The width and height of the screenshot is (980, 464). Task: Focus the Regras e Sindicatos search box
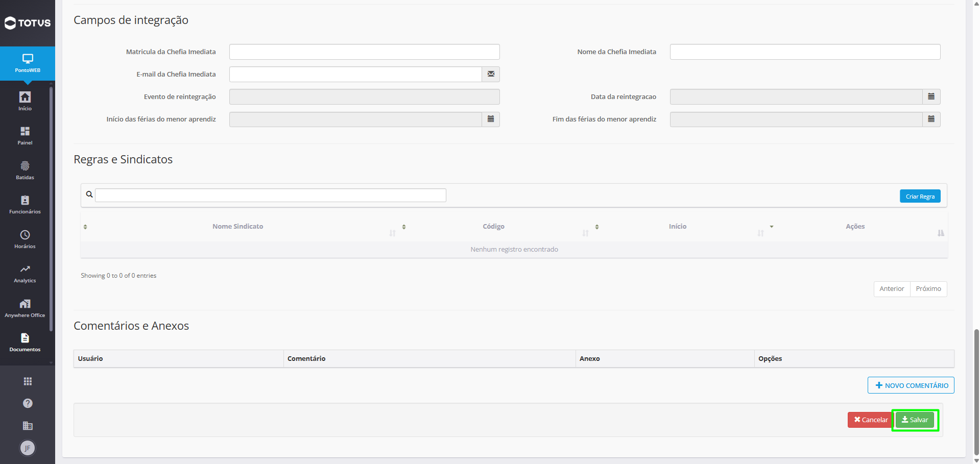click(x=271, y=195)
